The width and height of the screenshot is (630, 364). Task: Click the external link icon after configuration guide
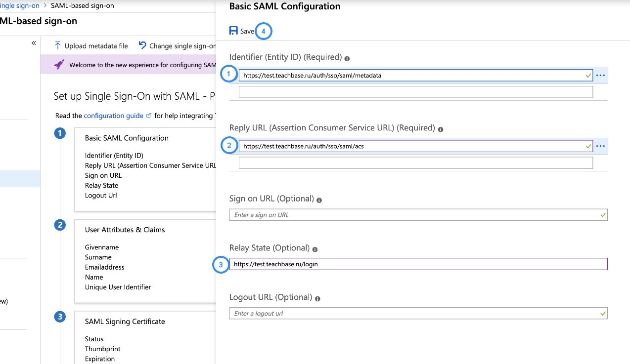[149, 116]
